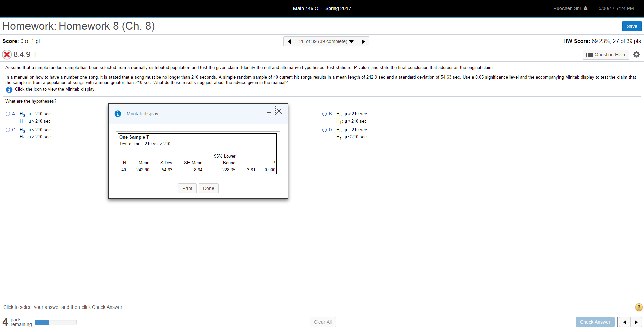Viewport: 644px width, 332px height.
Task: Open the settings gear icon
Action: [636, 54]
